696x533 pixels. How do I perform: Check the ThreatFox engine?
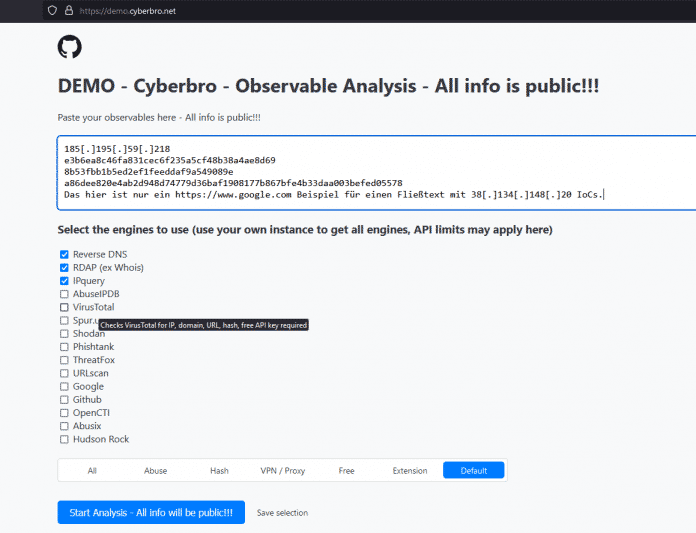point(64,360)
